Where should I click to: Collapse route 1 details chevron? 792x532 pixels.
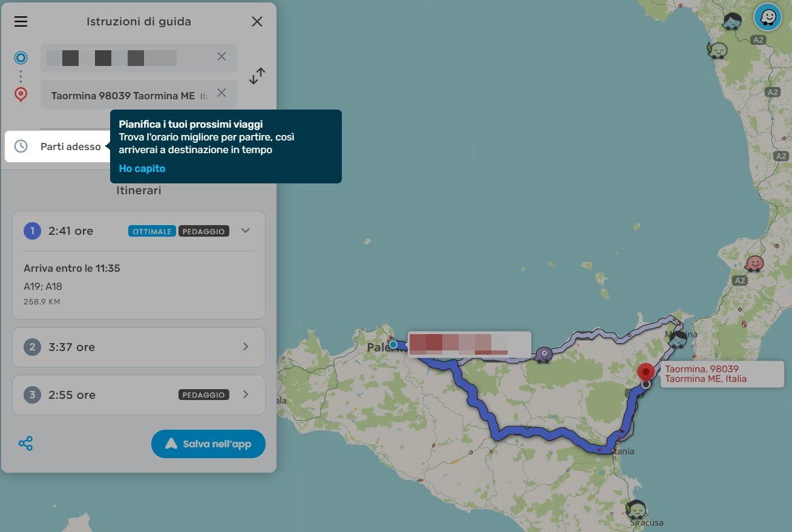pos(245,231)
